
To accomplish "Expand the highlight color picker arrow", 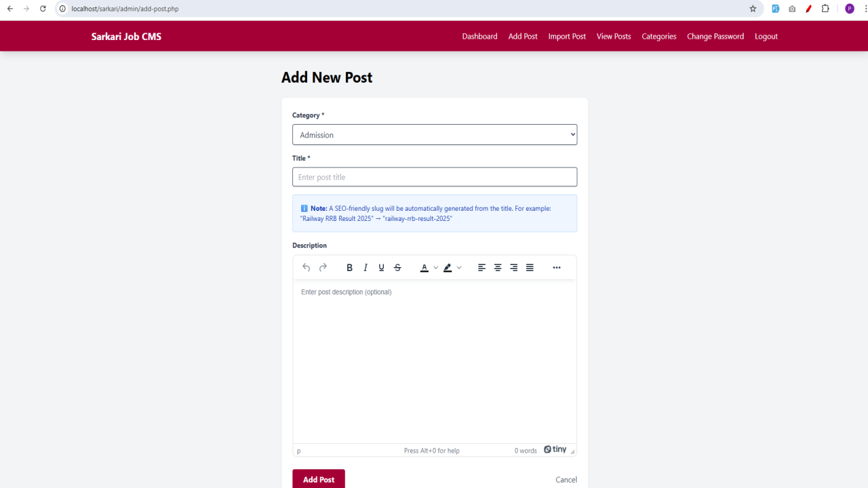I will [x=459, y=268].
